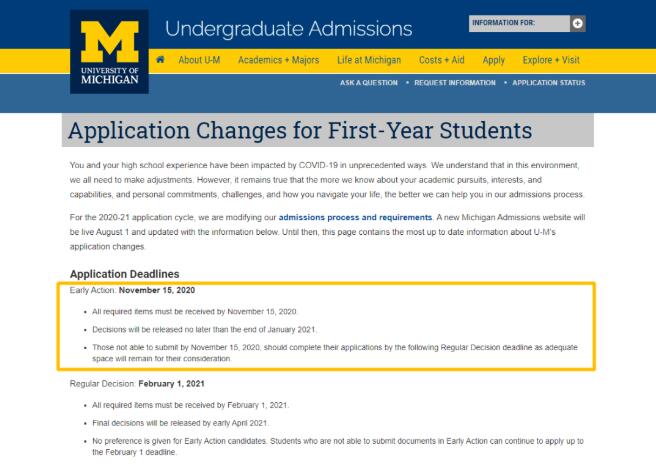656x465 pixels.
Task: Expand the Information For plus icon
Action: pos(577,23)
